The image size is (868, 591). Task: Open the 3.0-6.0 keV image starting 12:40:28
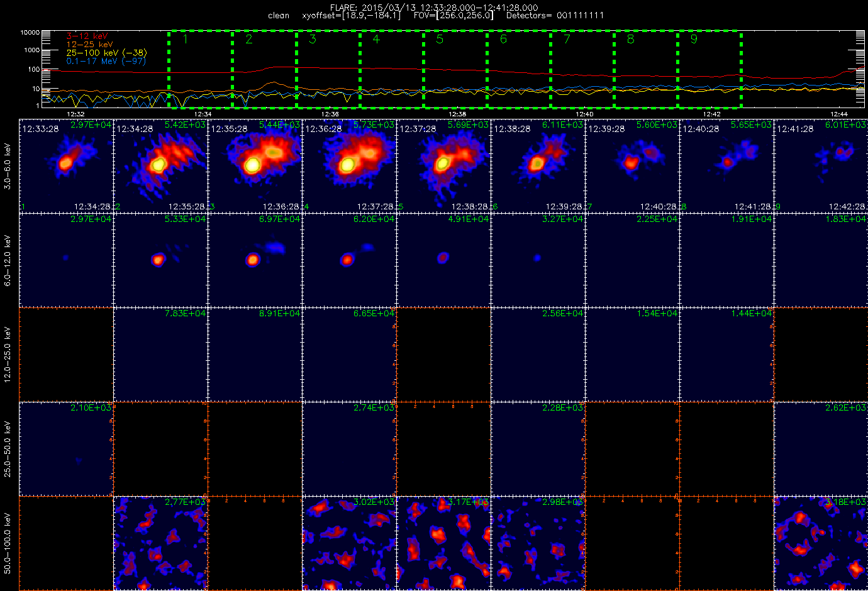click(727, 165)
